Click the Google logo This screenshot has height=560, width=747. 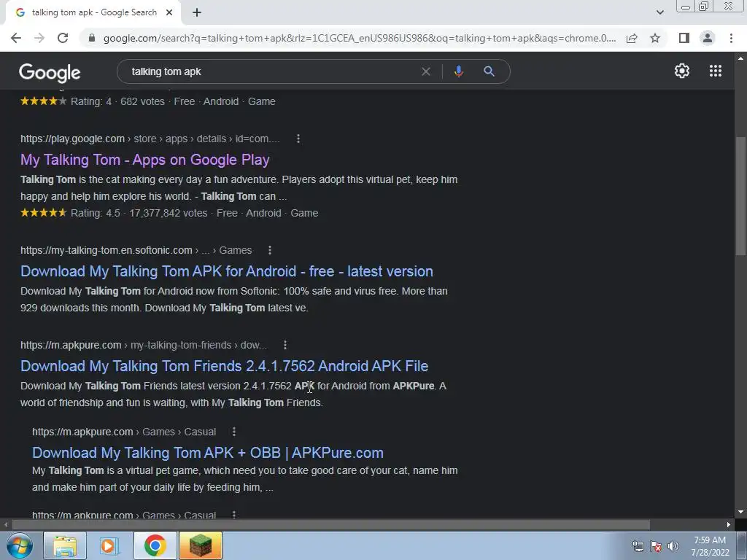(x=50, y=72)
